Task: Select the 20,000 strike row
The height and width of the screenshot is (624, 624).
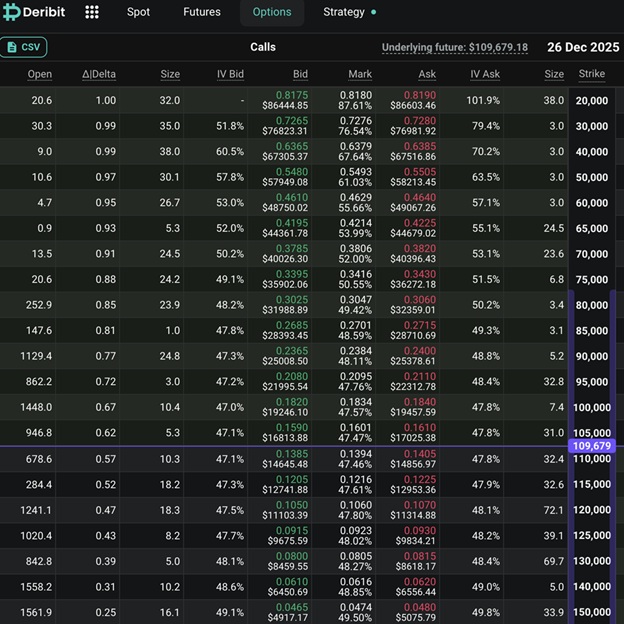Action: 591,101
